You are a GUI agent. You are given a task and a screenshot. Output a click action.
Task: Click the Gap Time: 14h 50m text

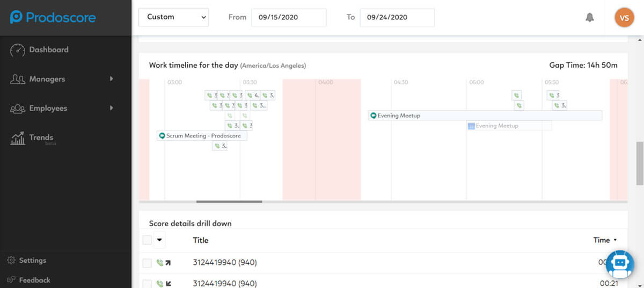[583, 65]
